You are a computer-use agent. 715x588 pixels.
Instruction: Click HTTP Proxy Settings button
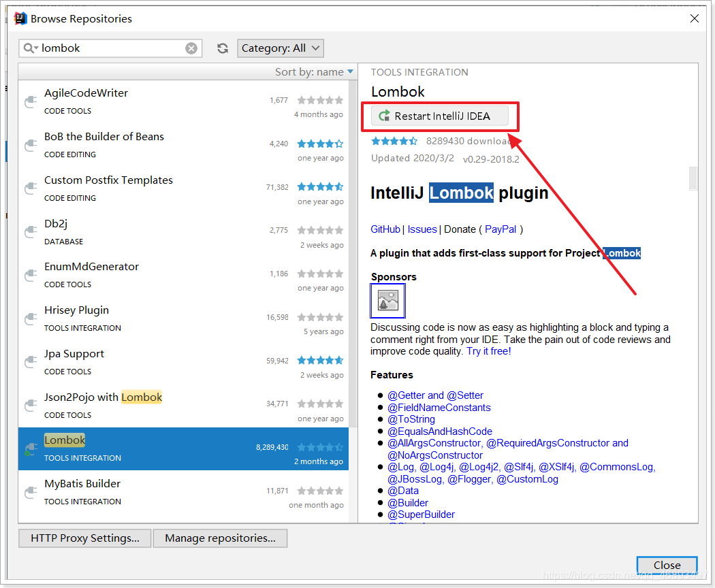(x=85, y=538)
